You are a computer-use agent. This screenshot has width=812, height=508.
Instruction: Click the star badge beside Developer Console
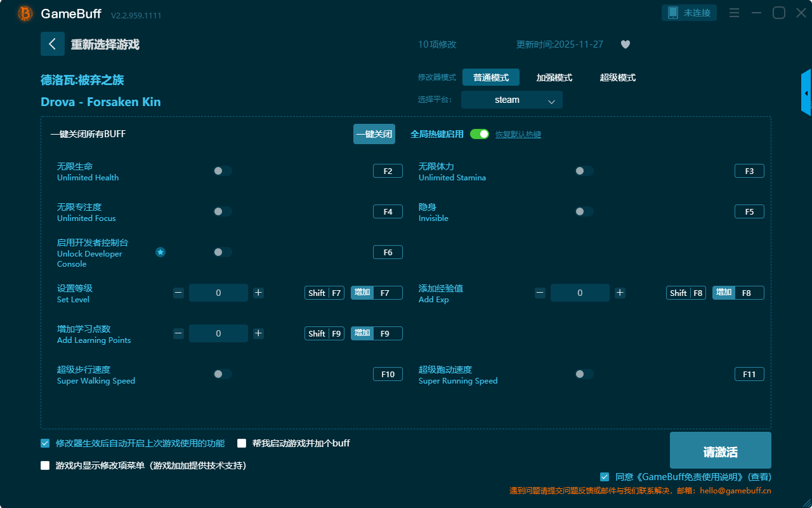coord(160,252)
